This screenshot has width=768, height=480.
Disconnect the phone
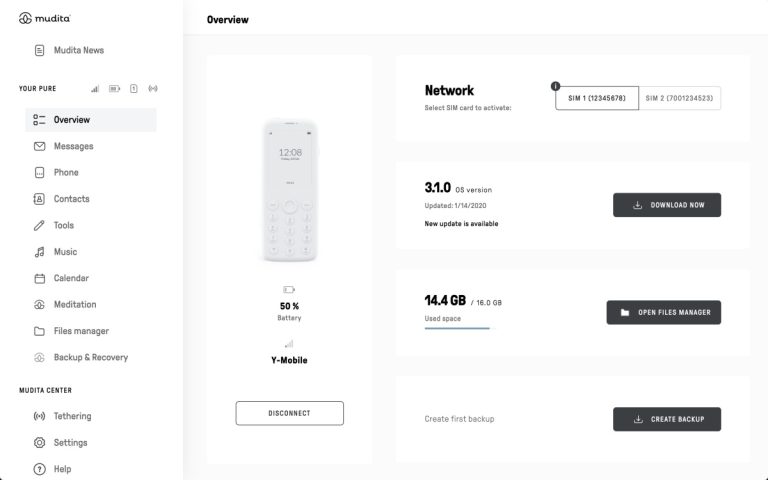pyautogui.click(x=289, y=413)
